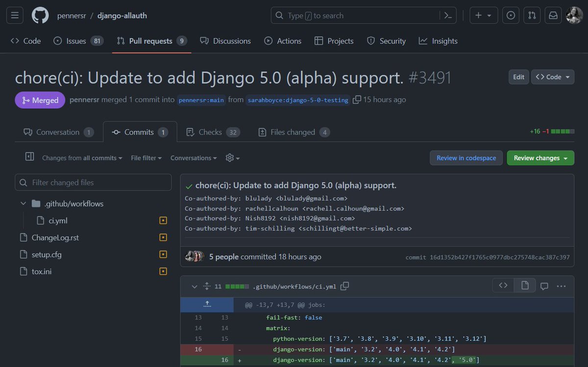
Task: Open the Pull requests tab
Action: (x=151, y=41)
